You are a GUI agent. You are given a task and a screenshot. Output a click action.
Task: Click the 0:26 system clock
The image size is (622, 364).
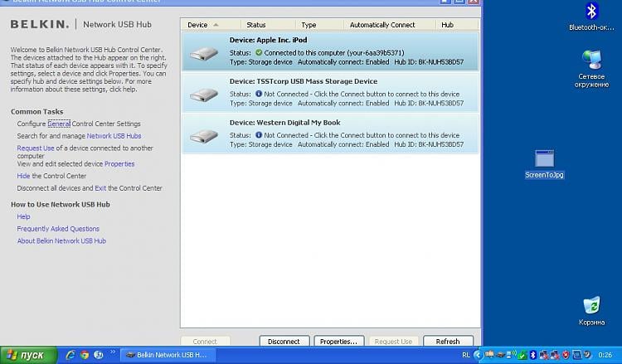click(605, 355)
